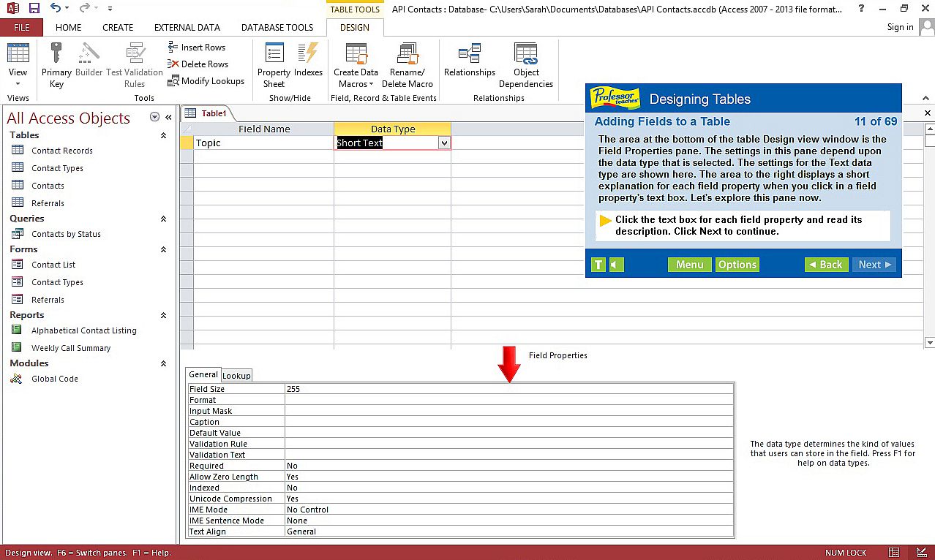Click the Validation Rule property box
Image resolution: width=935 pixels, height=560 pixels.
pyautogui.click(x=509, y=444)
